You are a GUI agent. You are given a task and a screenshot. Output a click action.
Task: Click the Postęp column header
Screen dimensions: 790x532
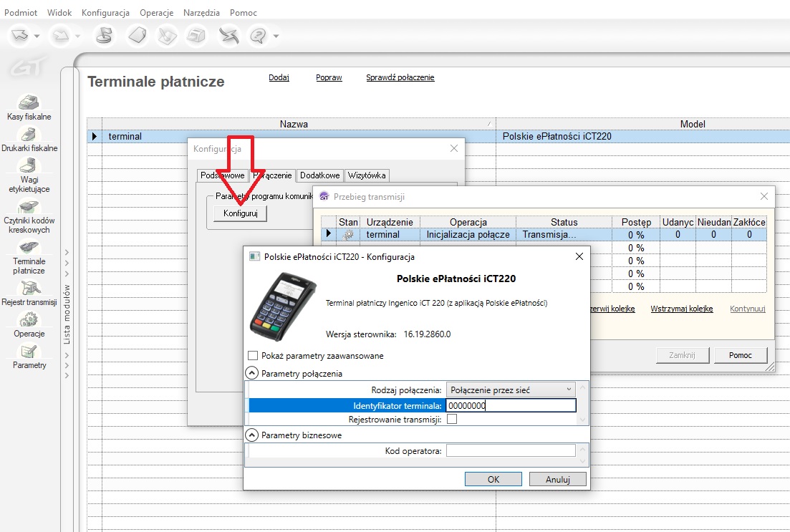(636, 222)
